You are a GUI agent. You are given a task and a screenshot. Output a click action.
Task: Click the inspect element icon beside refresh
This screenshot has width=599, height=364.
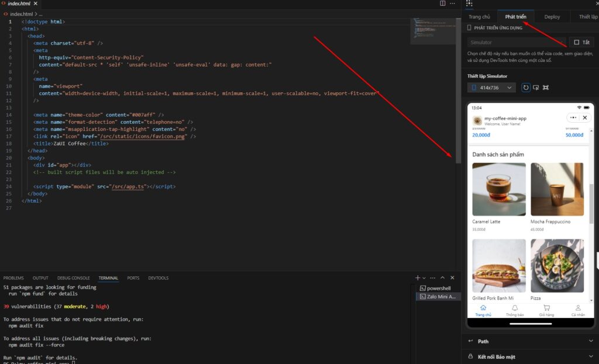click(x=536, y=88)
